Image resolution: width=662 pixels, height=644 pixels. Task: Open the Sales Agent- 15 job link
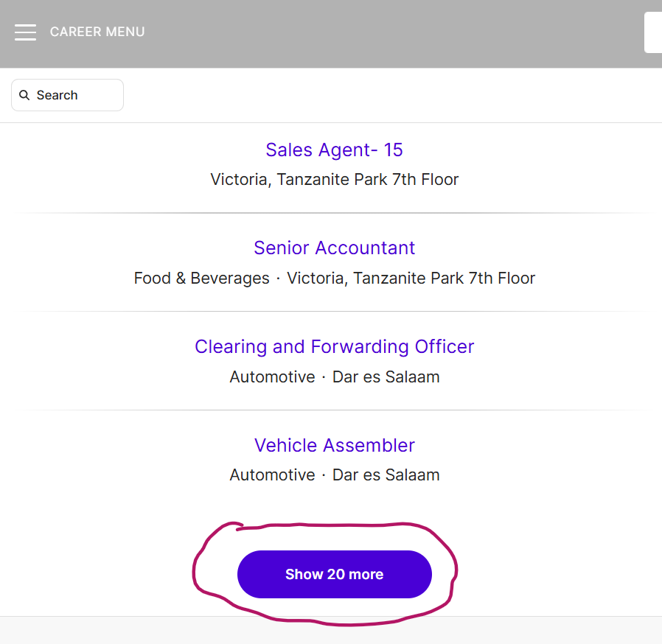pos(335,150)
